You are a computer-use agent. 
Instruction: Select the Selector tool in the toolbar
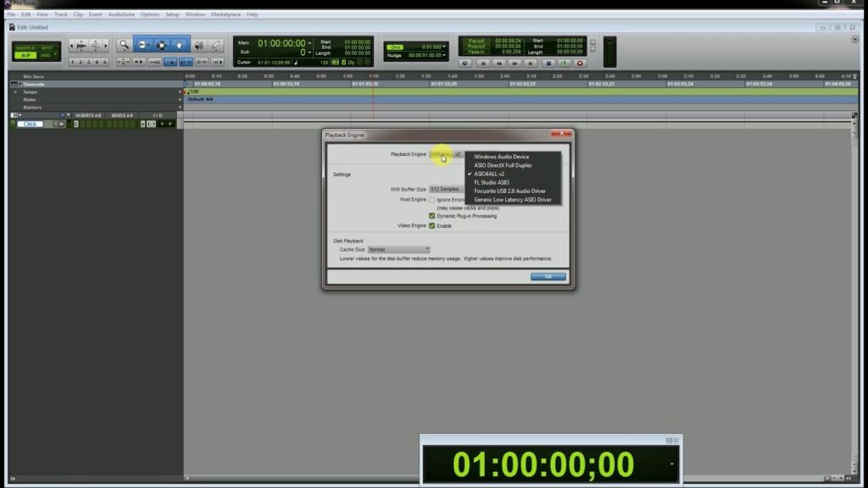(161, 46)
